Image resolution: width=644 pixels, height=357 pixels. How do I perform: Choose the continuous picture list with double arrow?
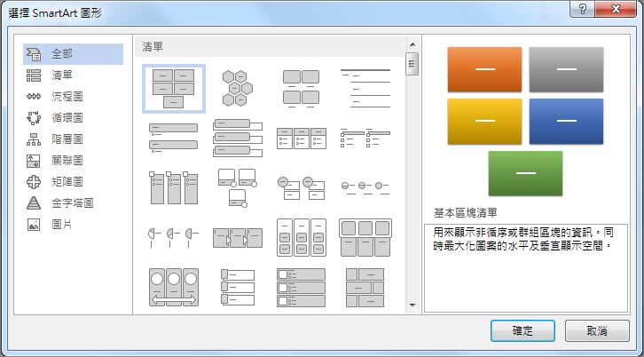pos(174,287)
